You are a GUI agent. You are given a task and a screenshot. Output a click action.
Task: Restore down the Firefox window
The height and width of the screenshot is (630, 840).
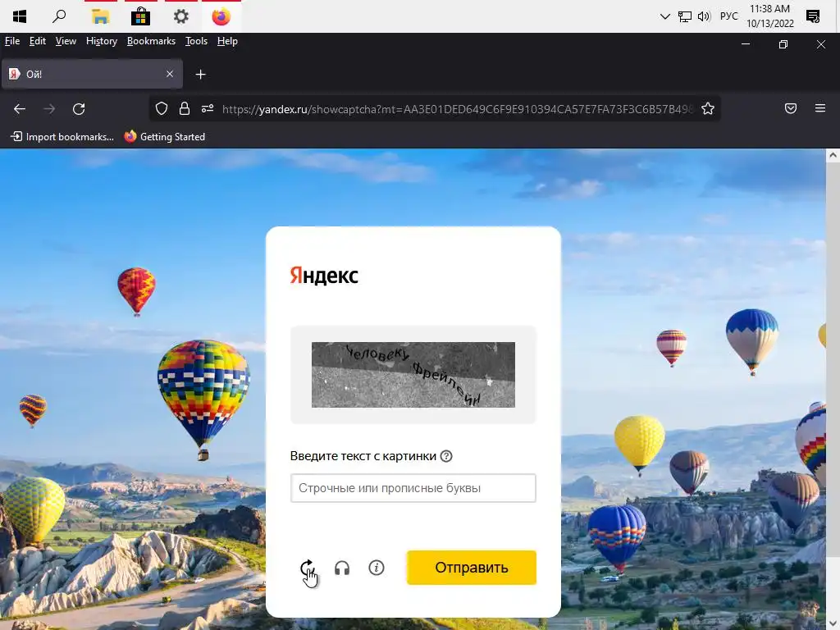[783, 44]
